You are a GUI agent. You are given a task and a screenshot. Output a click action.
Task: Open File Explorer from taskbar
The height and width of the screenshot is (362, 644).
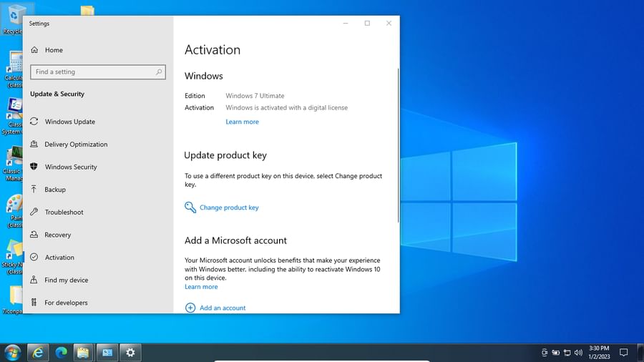[x=84, y=352]
